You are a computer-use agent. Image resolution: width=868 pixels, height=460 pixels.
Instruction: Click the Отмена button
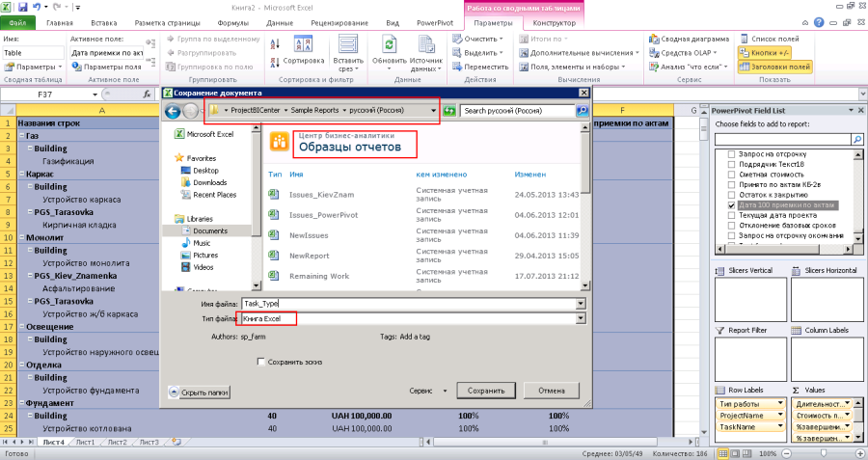pos(552,391)
